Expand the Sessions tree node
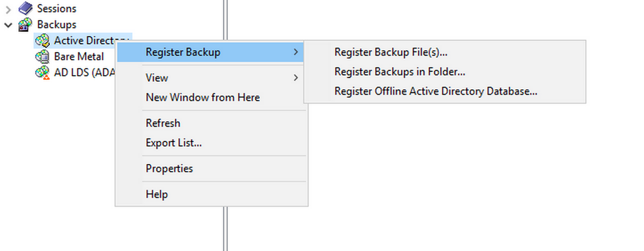 pyautogui.click(x=8, y=9)
